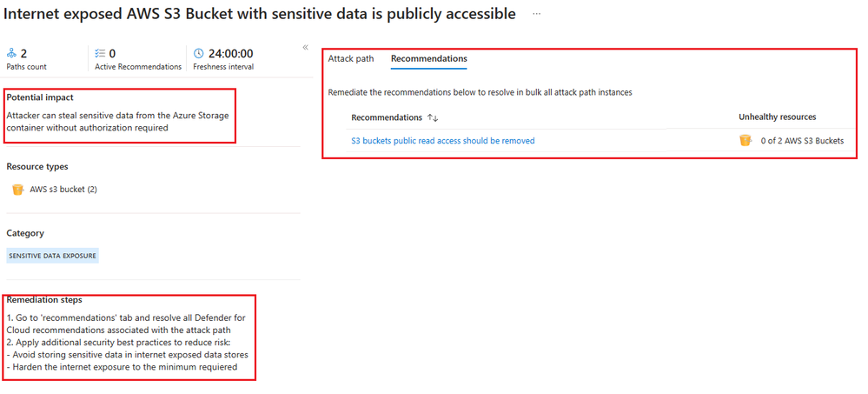Click the Potential impact heading

40,97
